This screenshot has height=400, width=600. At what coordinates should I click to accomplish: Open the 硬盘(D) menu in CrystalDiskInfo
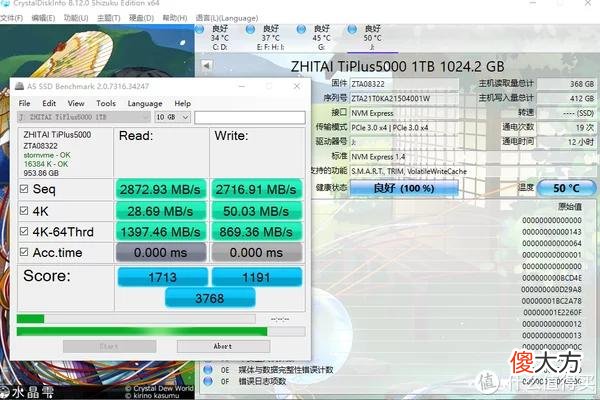click(141, 18)
